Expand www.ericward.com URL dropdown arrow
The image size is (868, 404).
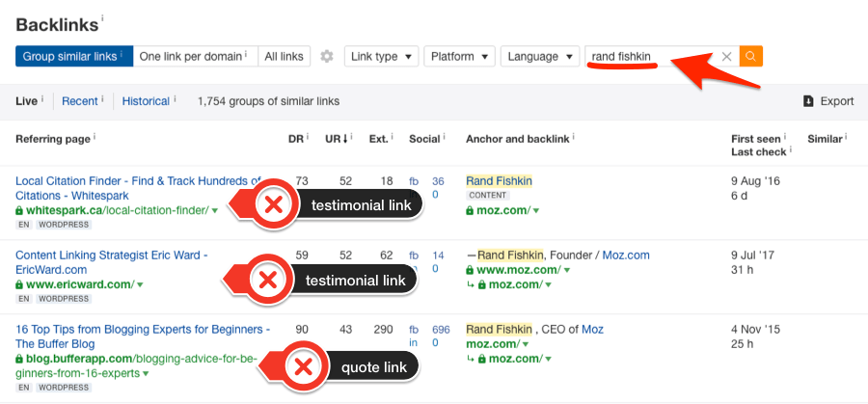[x=140, y=285]
